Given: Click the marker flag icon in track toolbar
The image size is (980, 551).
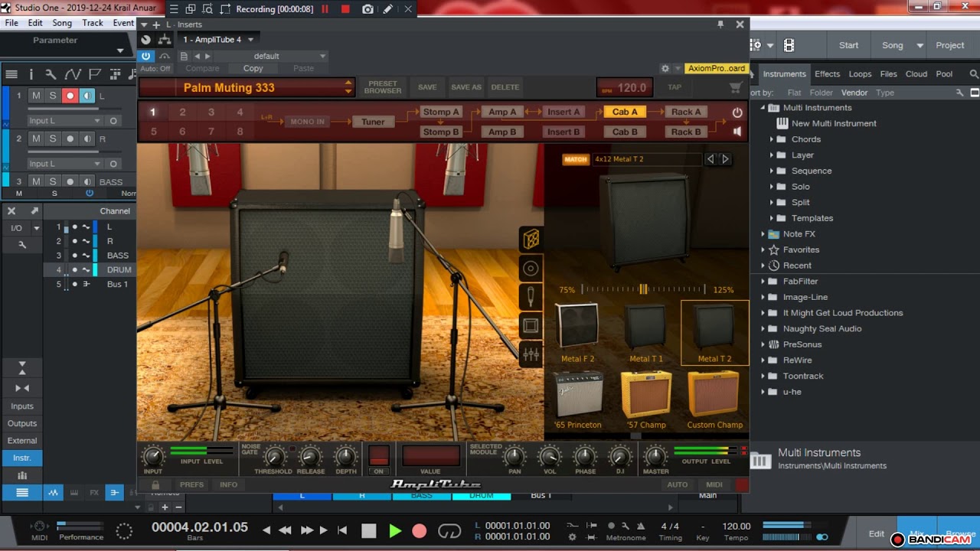Looking at the screenshot, I should pyautogui.click(x=95, y=74).
